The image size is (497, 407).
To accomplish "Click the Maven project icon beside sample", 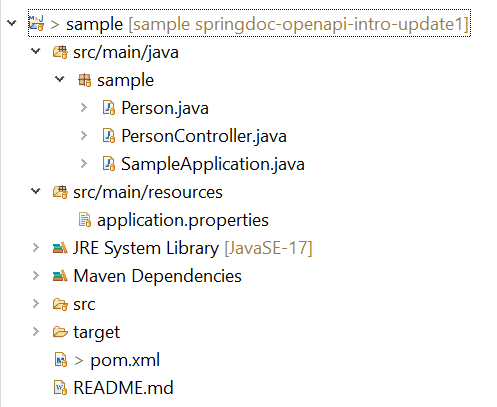I will coord(36,24).
